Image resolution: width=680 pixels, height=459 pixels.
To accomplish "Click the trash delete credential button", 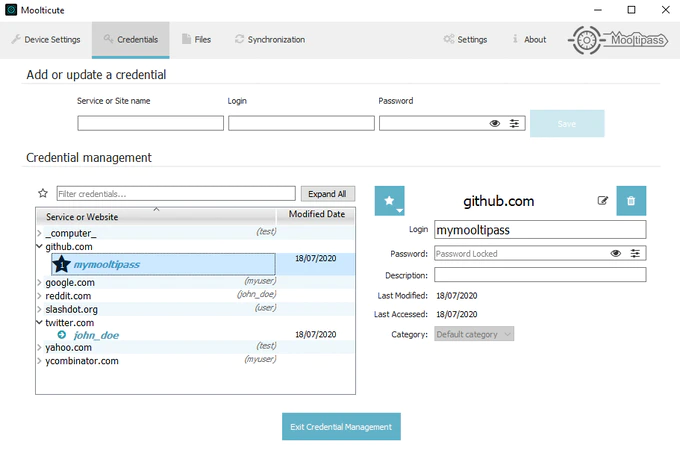I will click(x=631, y=201).
